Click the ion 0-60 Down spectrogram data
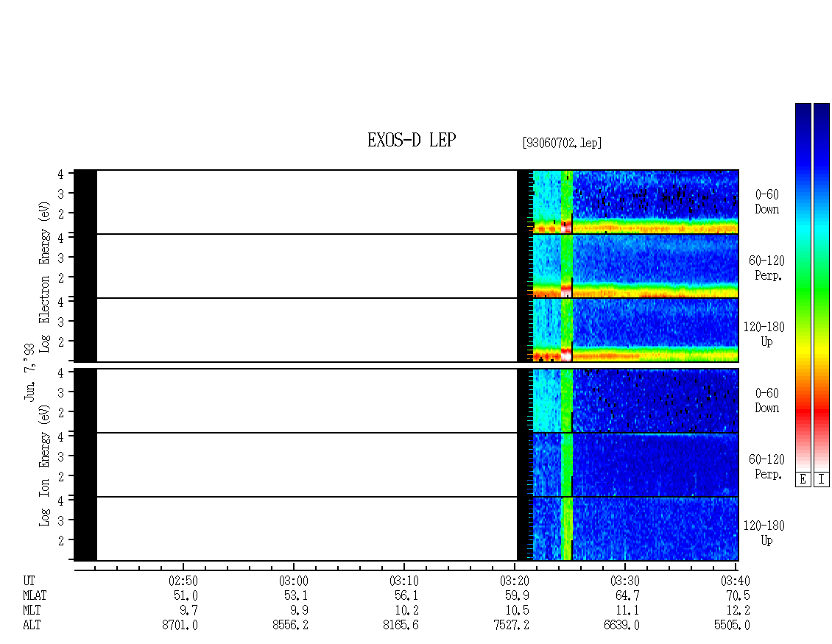 coord(635,400)
